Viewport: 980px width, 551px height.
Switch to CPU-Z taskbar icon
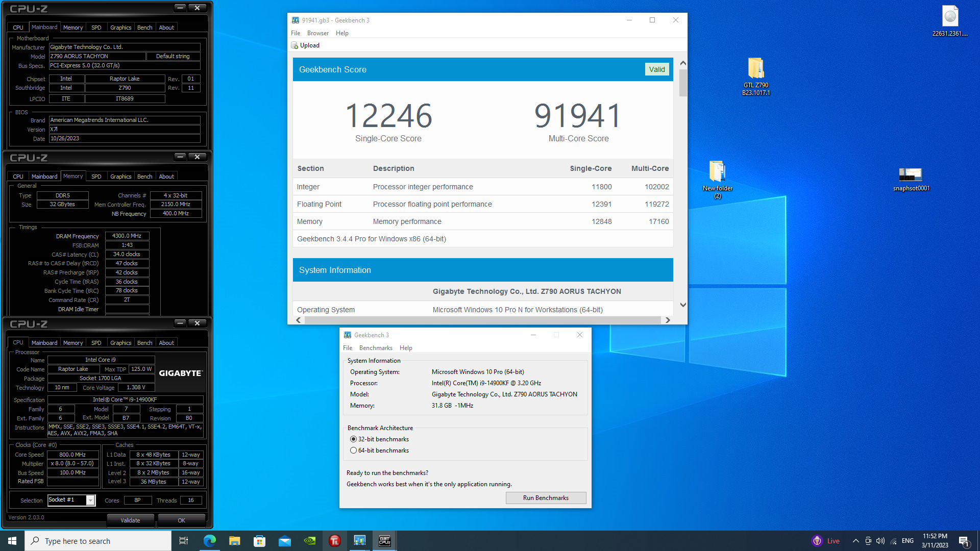coord(384,541)
